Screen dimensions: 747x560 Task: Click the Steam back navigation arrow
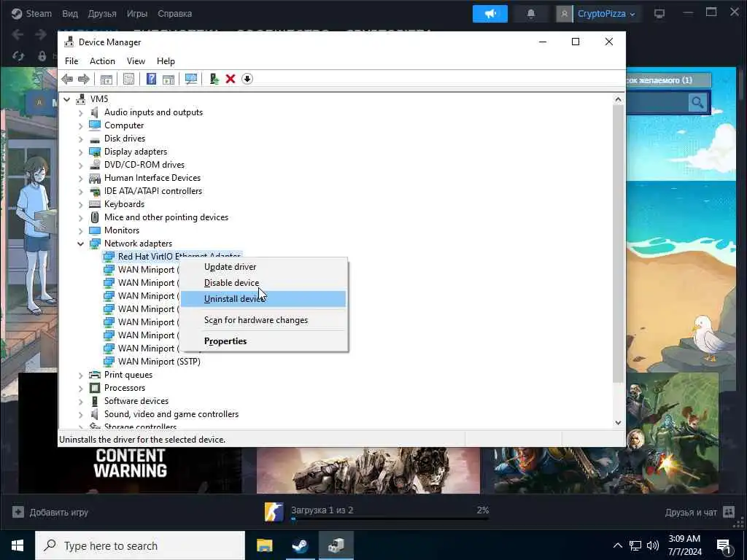click(x=18, y=34)
